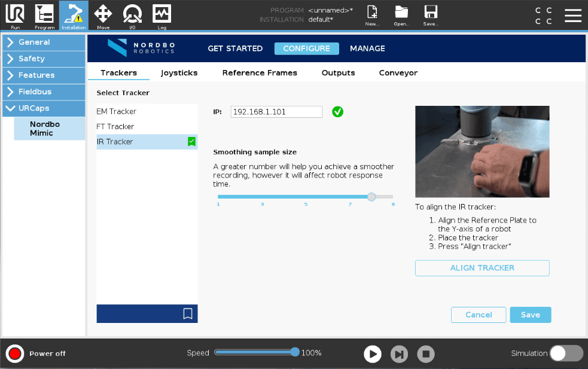Open the Run screen icon
588x369 pixels.
[14, 16]
